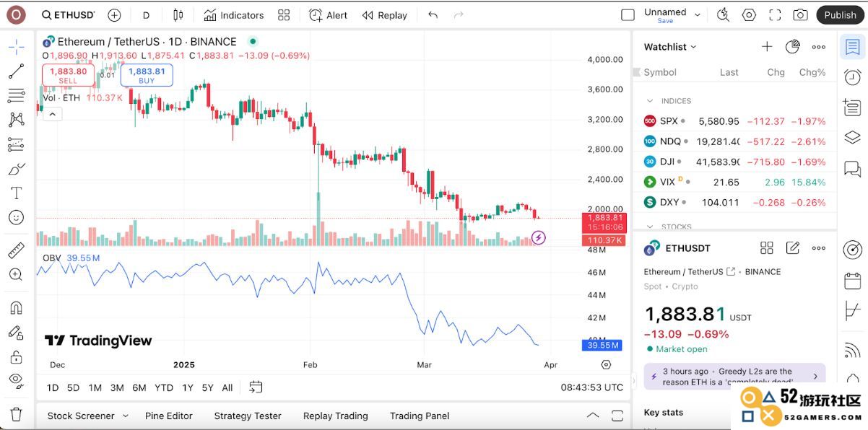
Task: Select the text annotation tool
Action: click(16, 193)
